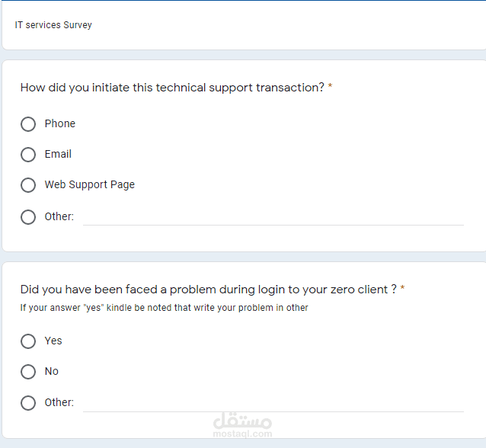The width and height of the screenshot is (486, 448).
Task: Pick the Other radio under support transaction question
Action: tap(28, 217)
